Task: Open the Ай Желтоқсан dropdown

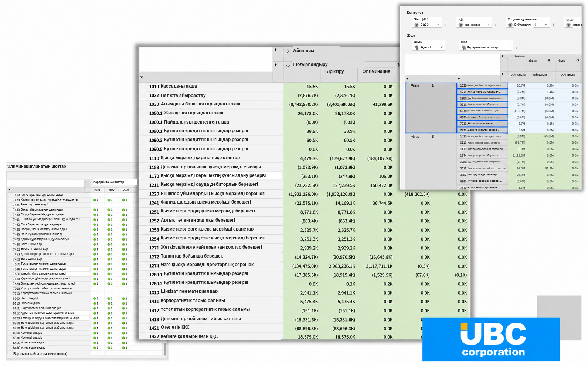Action: 489,25
